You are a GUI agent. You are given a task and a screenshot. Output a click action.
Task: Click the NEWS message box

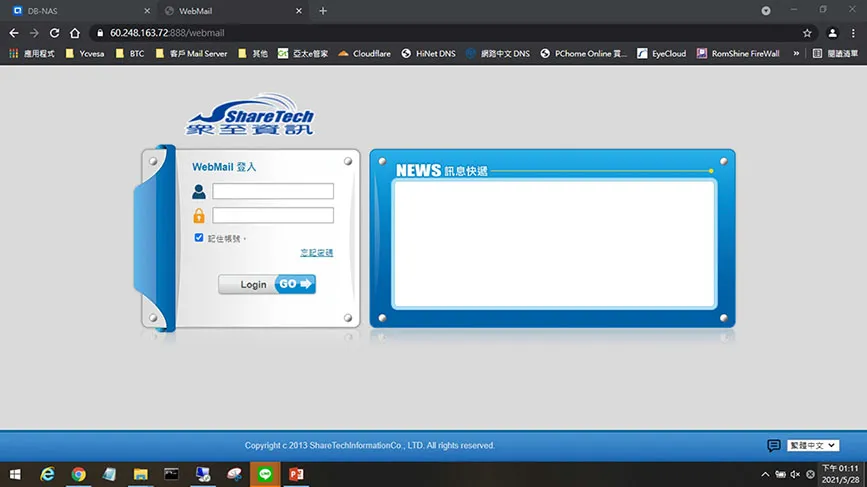click(x=554, y=244)
